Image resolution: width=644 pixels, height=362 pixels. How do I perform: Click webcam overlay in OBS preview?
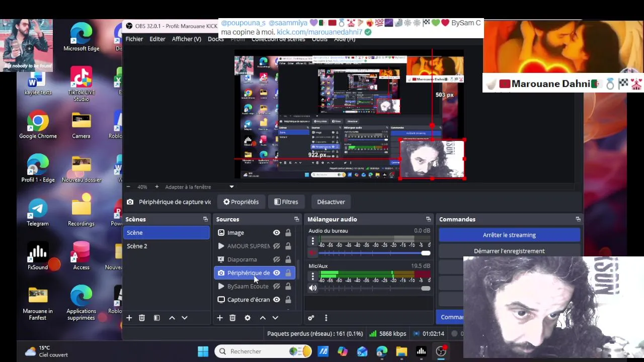(x=432, y=159)
